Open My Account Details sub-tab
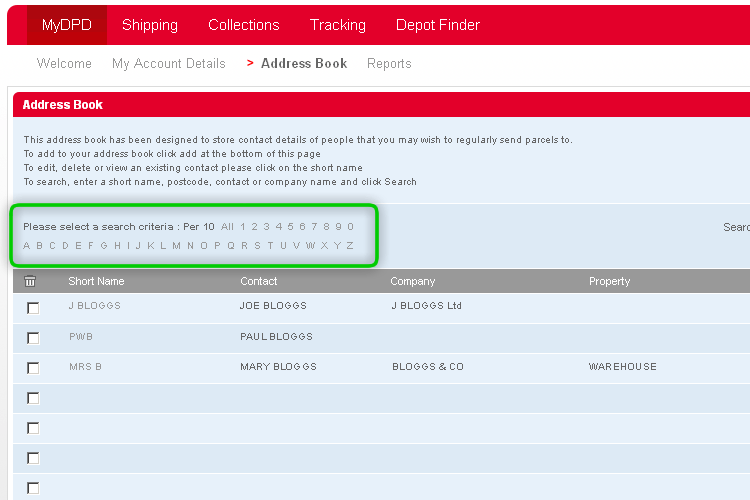 point(168,63)
